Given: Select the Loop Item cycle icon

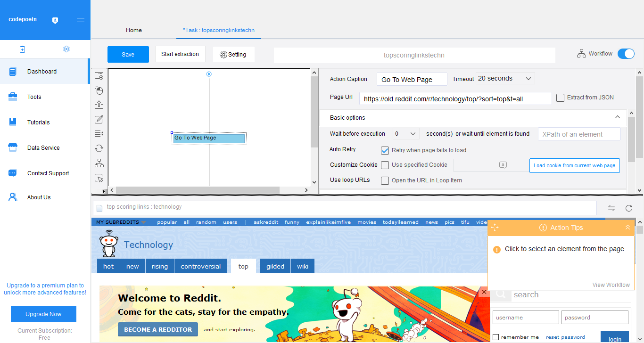Looking at the screenshot, I should pyautogui.click(x=99, y=148).
